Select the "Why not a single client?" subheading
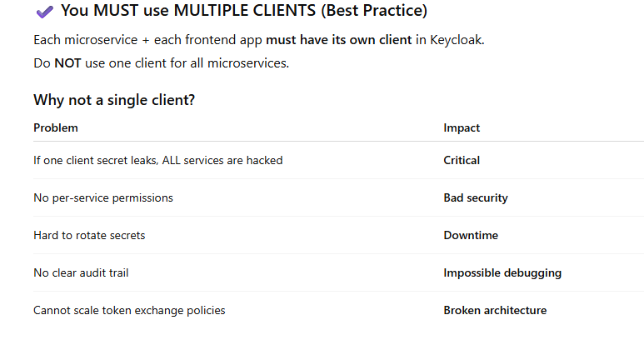The height and width of the screenshot is (340, 644). [114, 100]
